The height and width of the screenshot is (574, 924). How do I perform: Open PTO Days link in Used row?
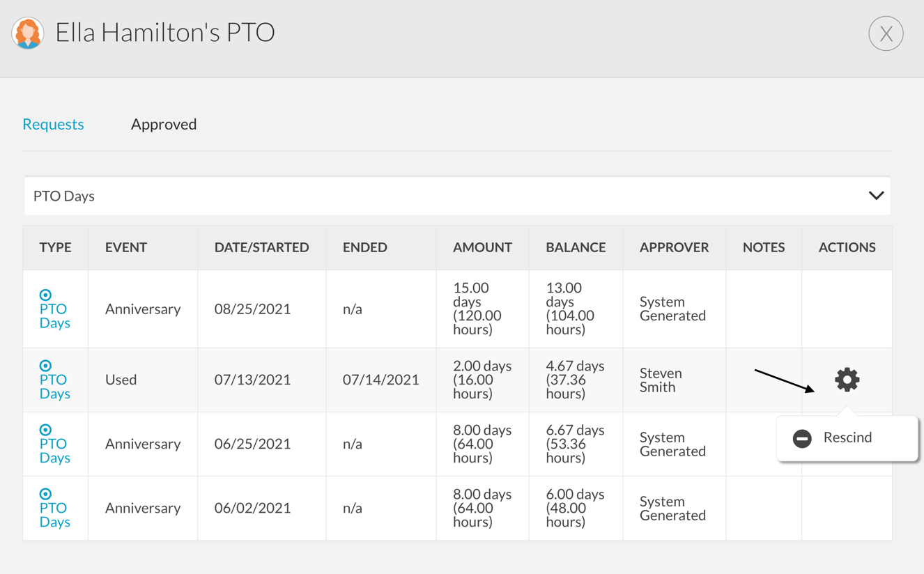[54, 387]
